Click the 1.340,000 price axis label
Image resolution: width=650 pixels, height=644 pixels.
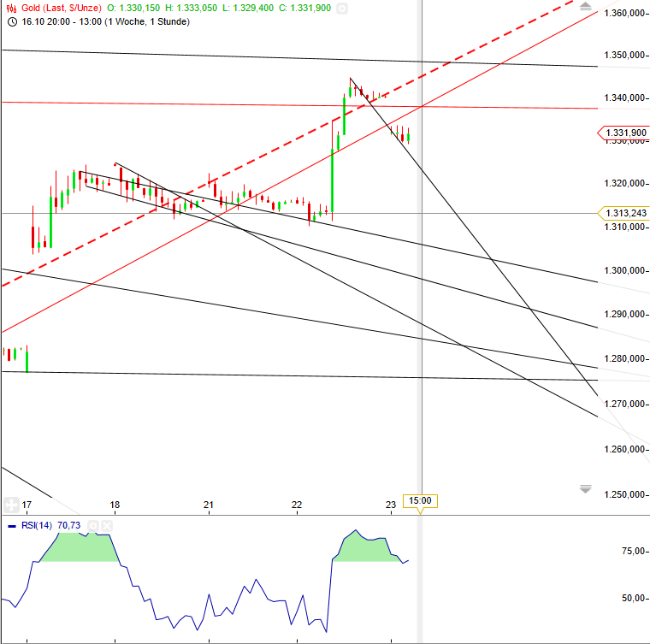[624, 97]
